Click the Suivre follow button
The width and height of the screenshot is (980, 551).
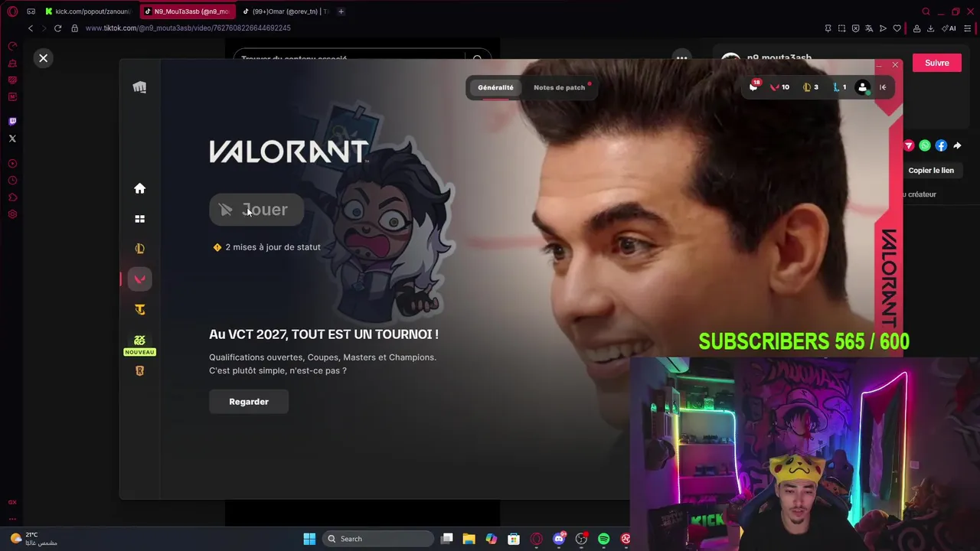point(936,63)
